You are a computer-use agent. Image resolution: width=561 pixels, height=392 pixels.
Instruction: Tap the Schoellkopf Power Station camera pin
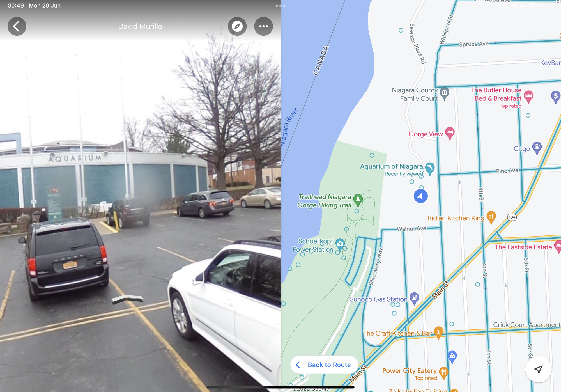coord(340,244)
